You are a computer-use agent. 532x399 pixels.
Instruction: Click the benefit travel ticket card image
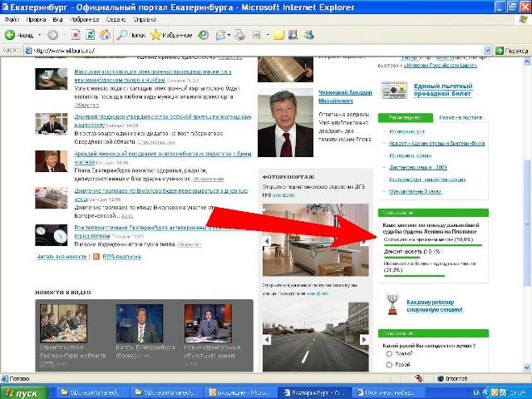[393, 90]
